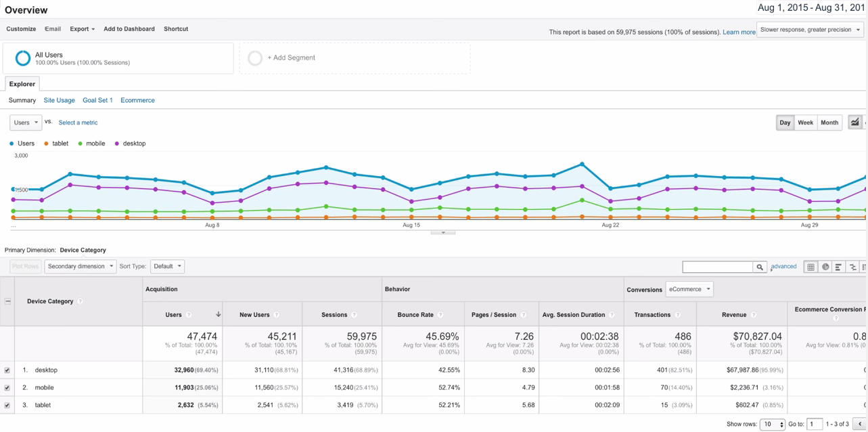Click the purple desktop legend dot

pos(117,144)
